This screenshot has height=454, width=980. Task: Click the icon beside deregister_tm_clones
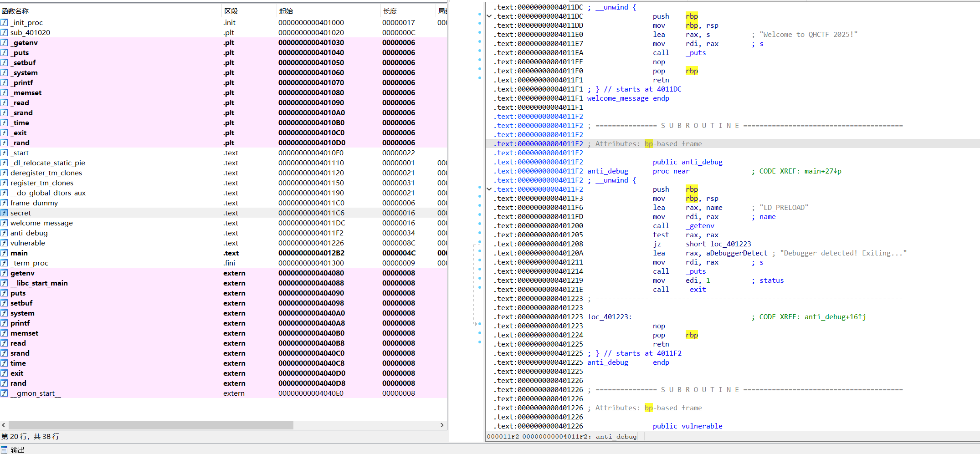[x=4, y=173]
